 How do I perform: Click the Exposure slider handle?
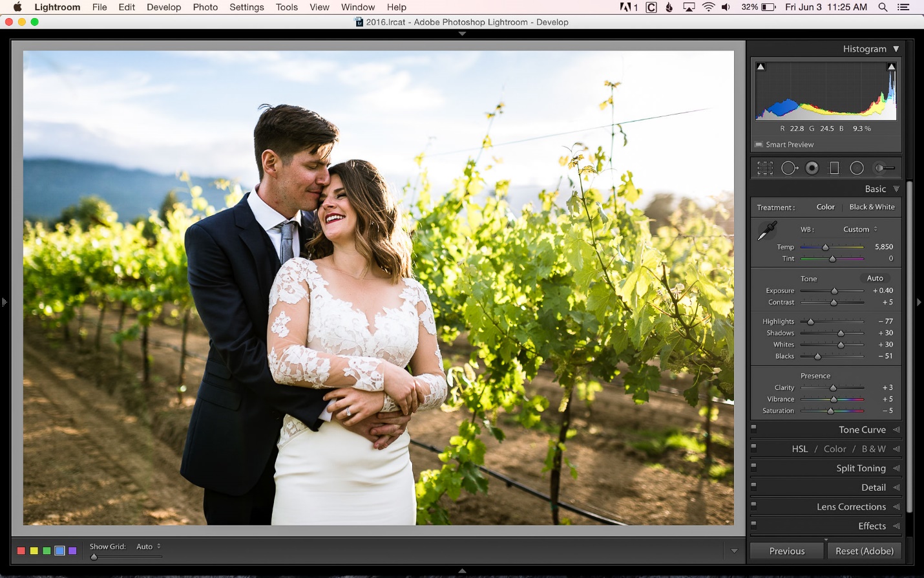point(834,292)
